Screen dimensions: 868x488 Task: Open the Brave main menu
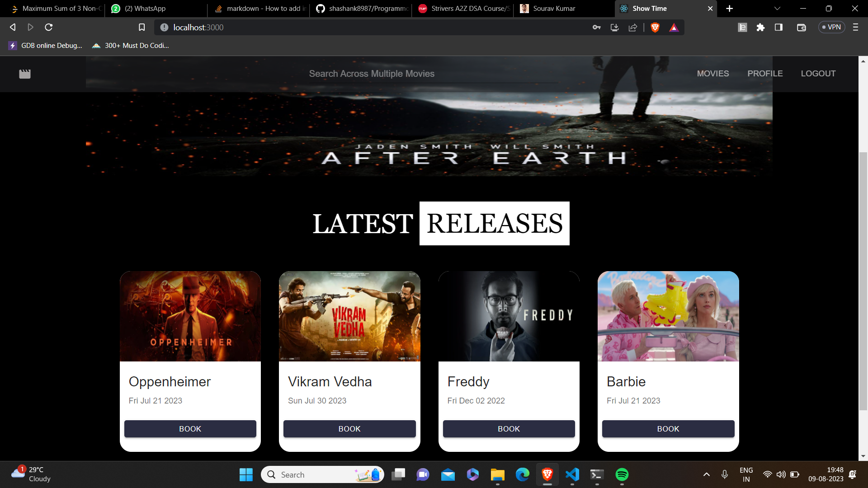pyautogui.click(x=855, y=28)
